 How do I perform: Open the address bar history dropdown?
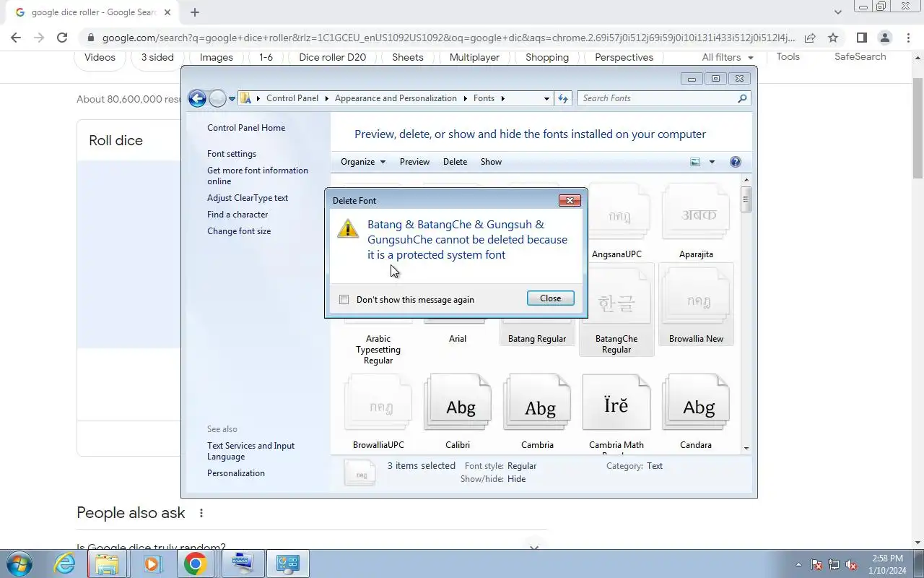coord(546,98)
